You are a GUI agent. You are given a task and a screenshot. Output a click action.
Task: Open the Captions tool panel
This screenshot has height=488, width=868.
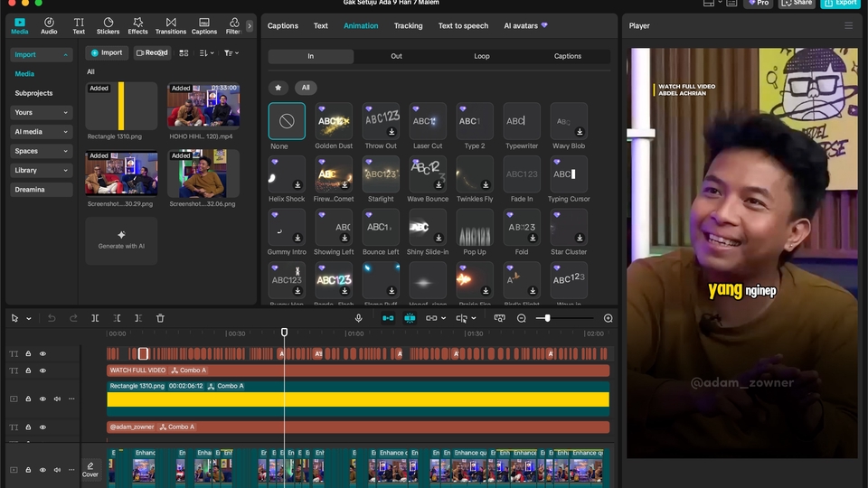coord(204,25)
